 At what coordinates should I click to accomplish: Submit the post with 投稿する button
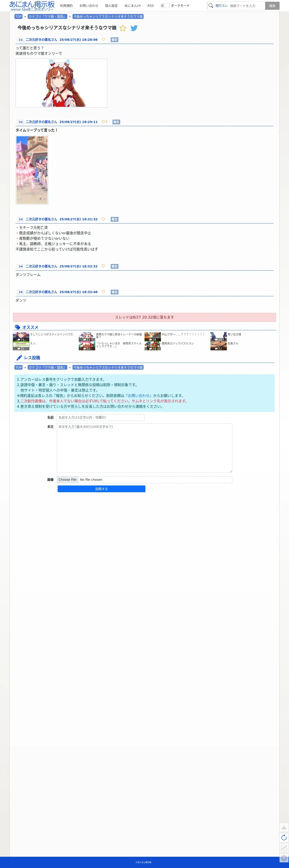click(101, 489)
